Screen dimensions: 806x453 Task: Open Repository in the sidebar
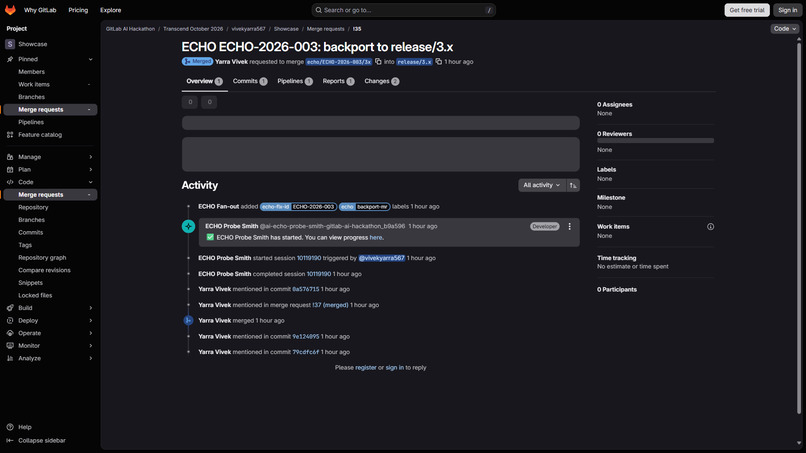(x=33, y=207)
